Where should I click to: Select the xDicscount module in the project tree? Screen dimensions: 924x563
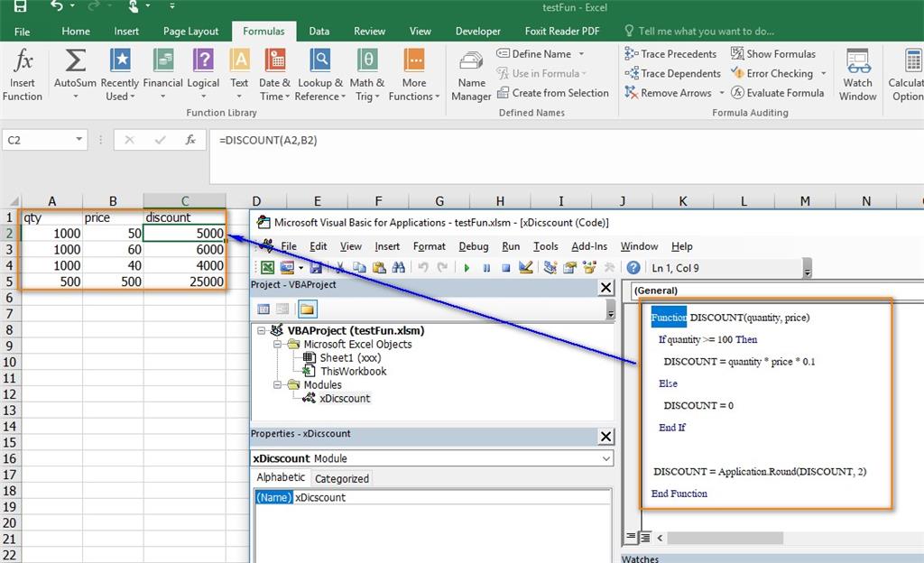point(345,399)
